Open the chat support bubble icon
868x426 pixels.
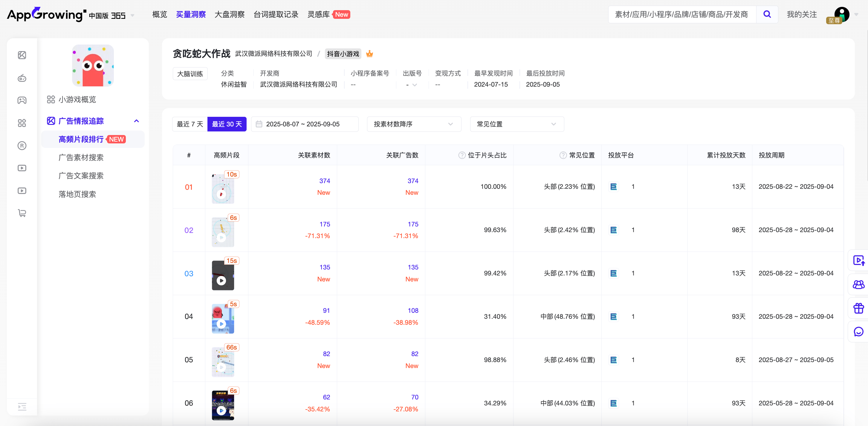pyautogui.click(x=858, y=332)
